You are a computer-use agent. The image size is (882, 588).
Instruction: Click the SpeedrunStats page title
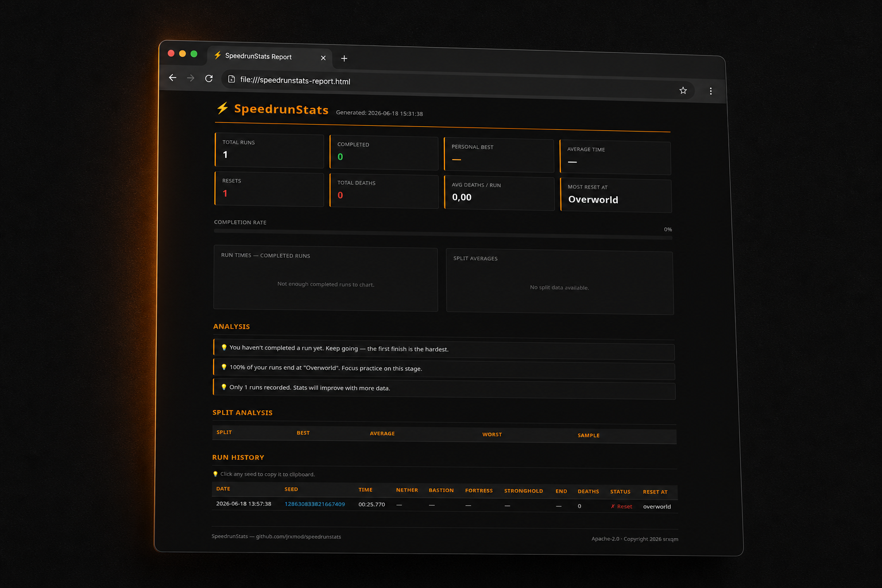(x=281, y=109)
